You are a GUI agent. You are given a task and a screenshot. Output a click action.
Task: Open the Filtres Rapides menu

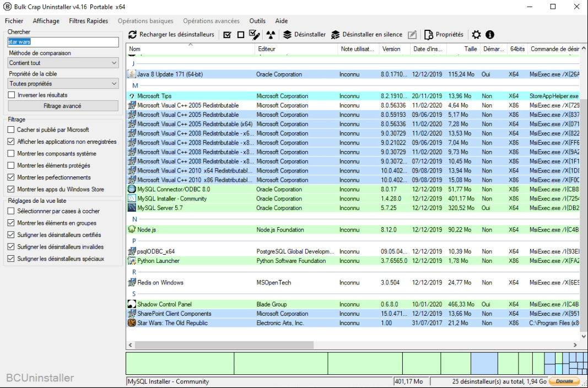coord(89,21)
